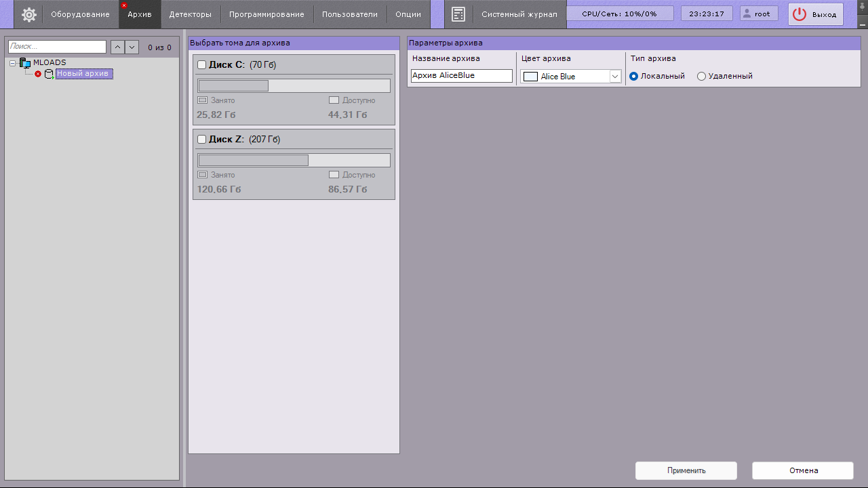Click the Диск Z usage bar

(x=294, y=160)
